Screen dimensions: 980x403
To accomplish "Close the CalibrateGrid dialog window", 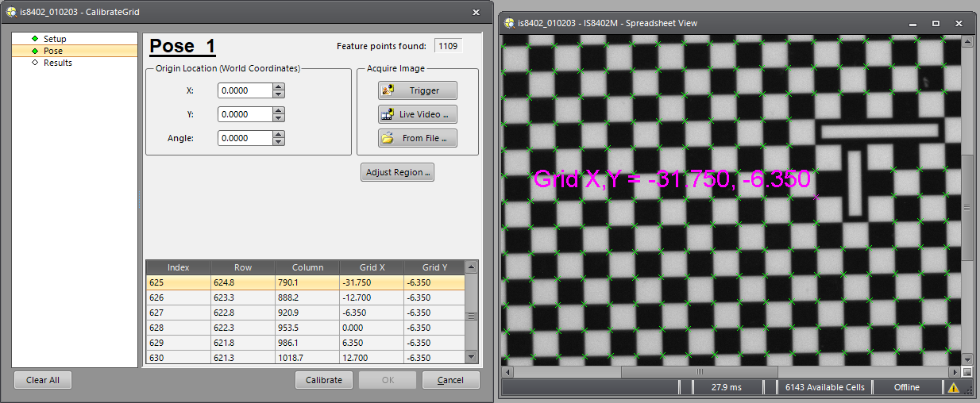I will tap(476, 12).
